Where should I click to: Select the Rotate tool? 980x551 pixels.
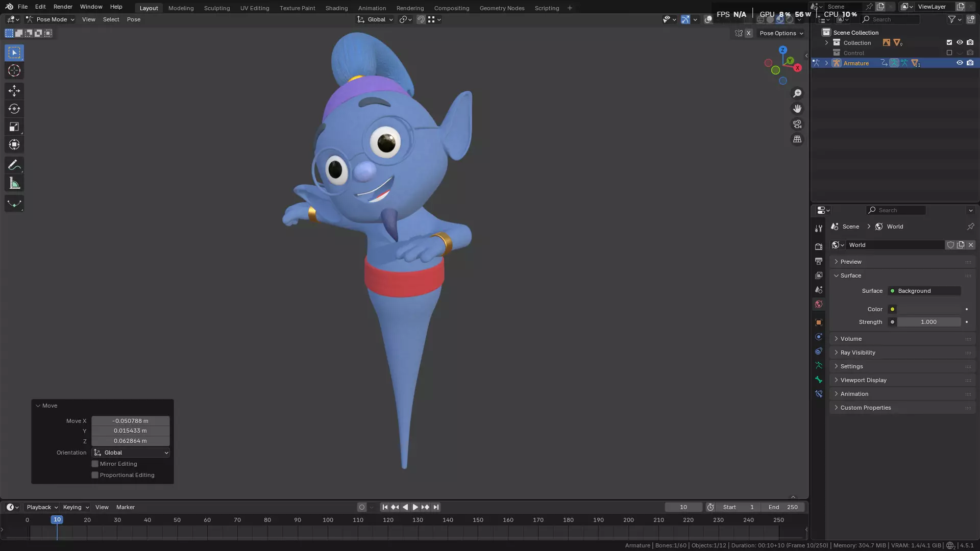click(14, 109)
